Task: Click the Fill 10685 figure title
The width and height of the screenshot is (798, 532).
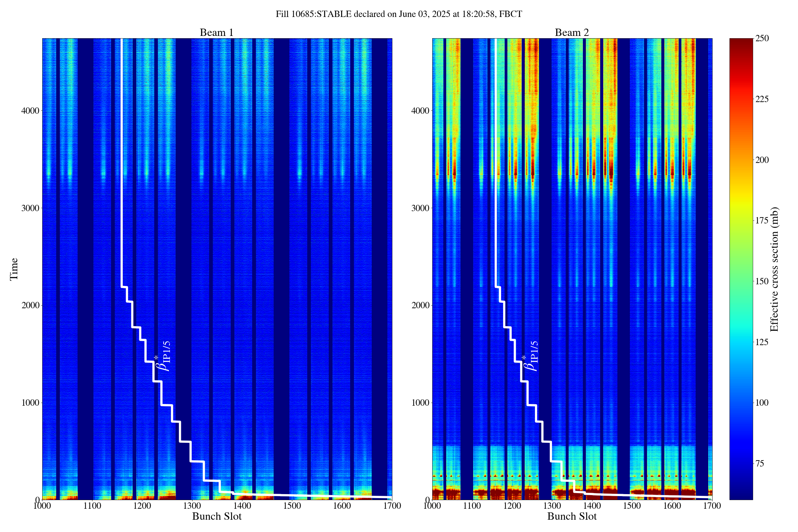Action: coord(399,14)
